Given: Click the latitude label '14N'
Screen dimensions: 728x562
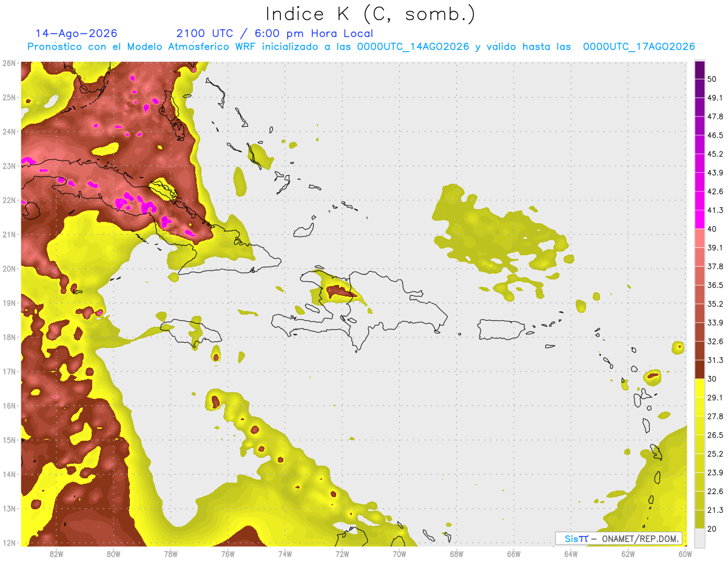Looking at the screenshot, I should [9, 474].
